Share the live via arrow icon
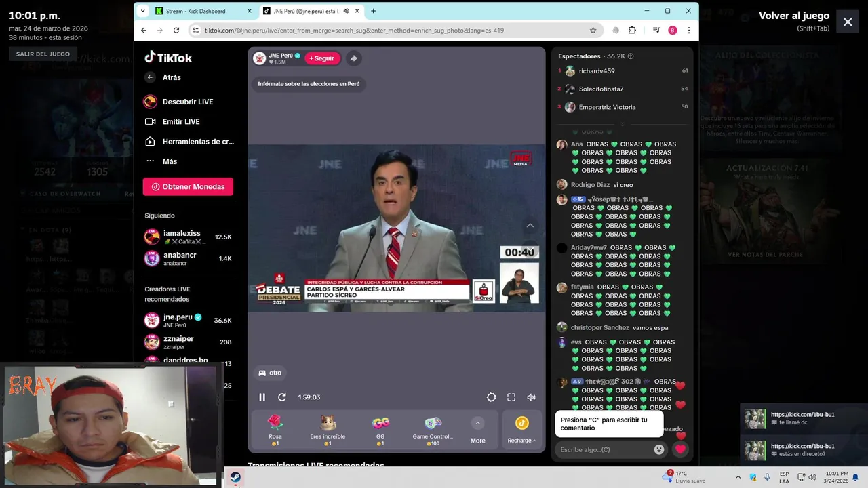The height and width of the screenshot is (488, 868). click(x=353, y=58)
